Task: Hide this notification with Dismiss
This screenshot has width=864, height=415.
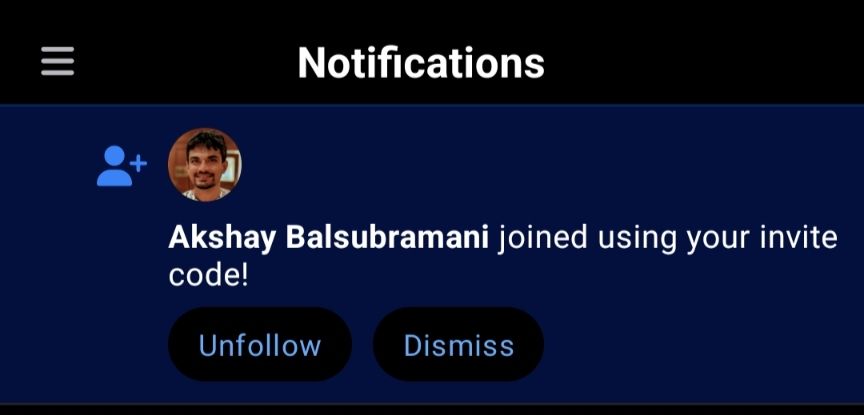Action: click(458, 344)
